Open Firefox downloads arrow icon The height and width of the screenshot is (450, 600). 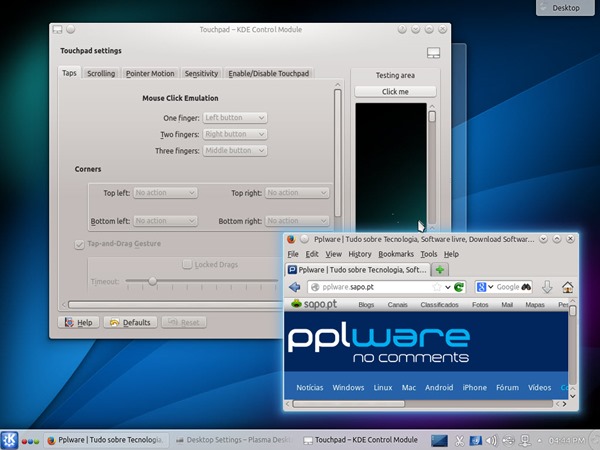[x=547, y=287]
